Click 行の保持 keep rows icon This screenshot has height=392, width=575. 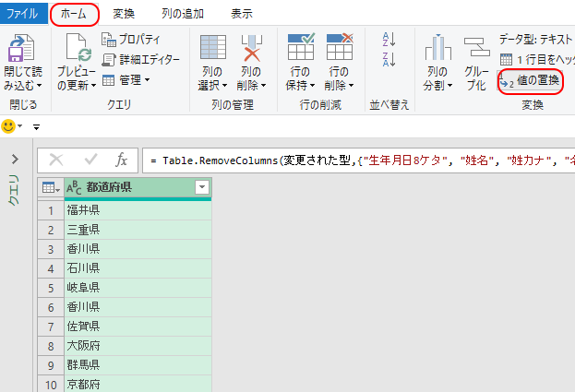(301, 47)
